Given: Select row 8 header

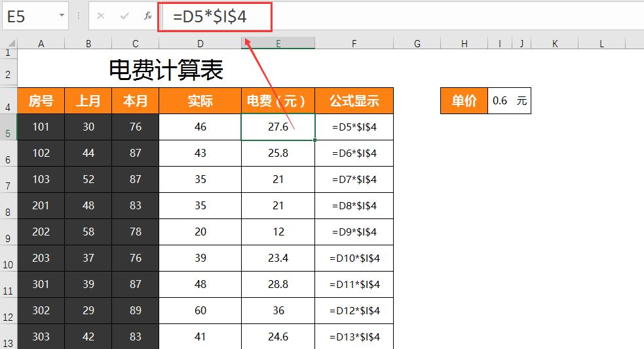Looking at the screenshot, I should tap(9, 206).
